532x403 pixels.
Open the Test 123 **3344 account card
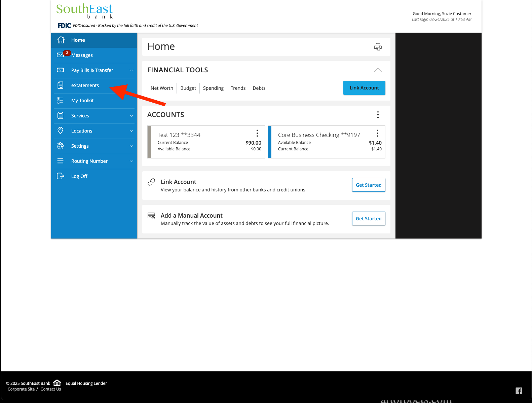[206, 142]
